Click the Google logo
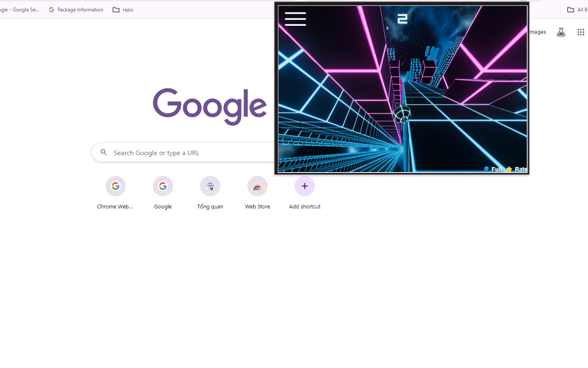588x368 pixels. click(210, 107)
